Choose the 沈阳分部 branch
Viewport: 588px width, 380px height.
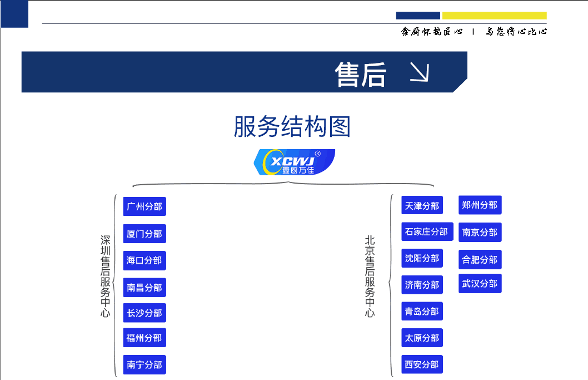[422, 258]
